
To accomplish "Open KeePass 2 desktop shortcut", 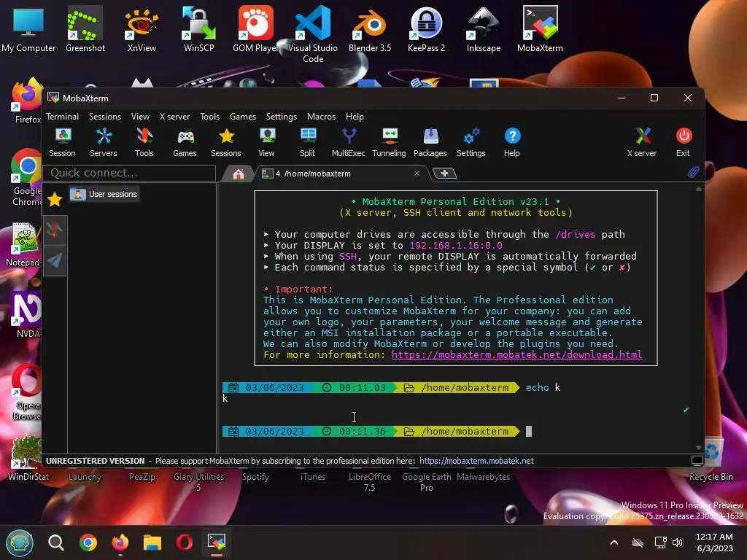I will [426, 28].
